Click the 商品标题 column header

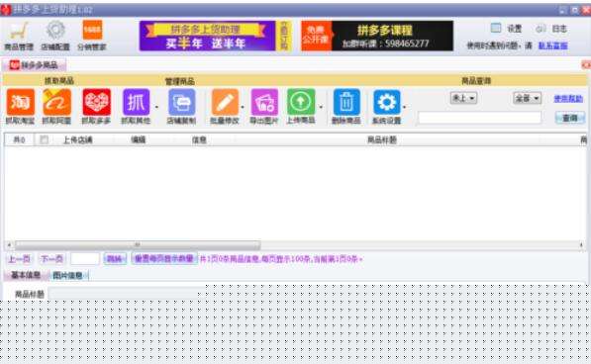(382, 140)
